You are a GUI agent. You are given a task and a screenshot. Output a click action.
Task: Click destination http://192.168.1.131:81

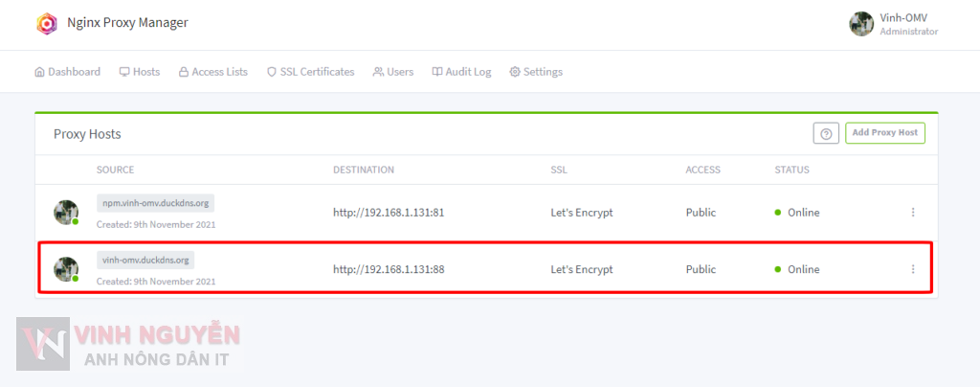click(389, 213)
